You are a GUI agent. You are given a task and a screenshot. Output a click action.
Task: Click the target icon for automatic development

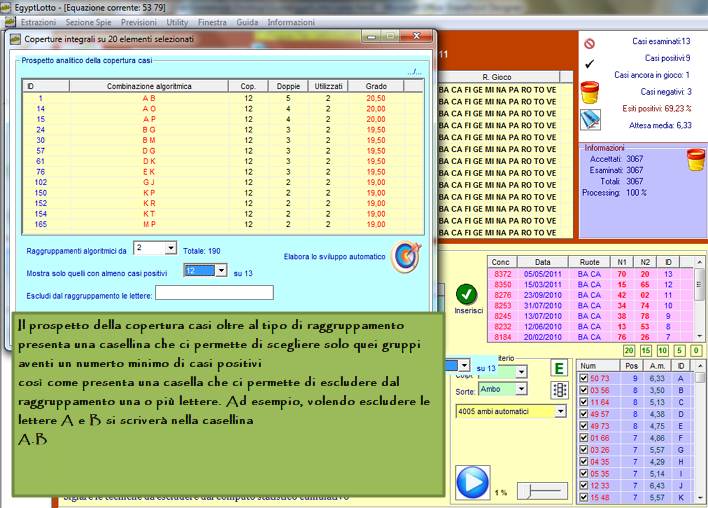click(406, 256)
